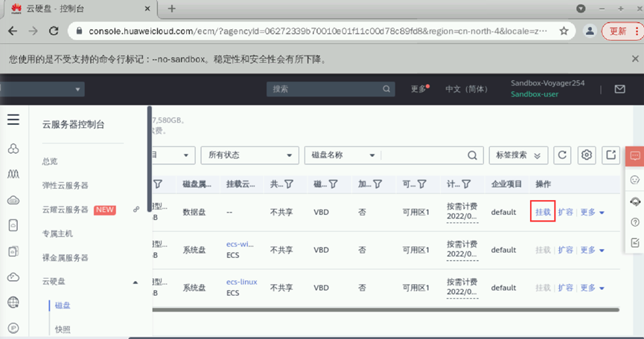The width and height of the screenshot is (644, 339).
Task: Click 扩容 for the ecs-linux row
Action: [x=565, y=288]
